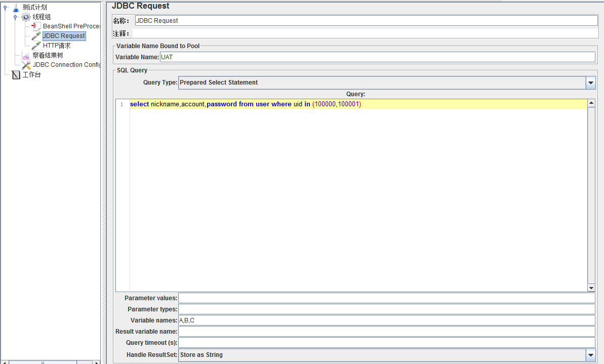
Task: Click the HTTP请求 sampler pipette icon
Action: pos(36,46)
